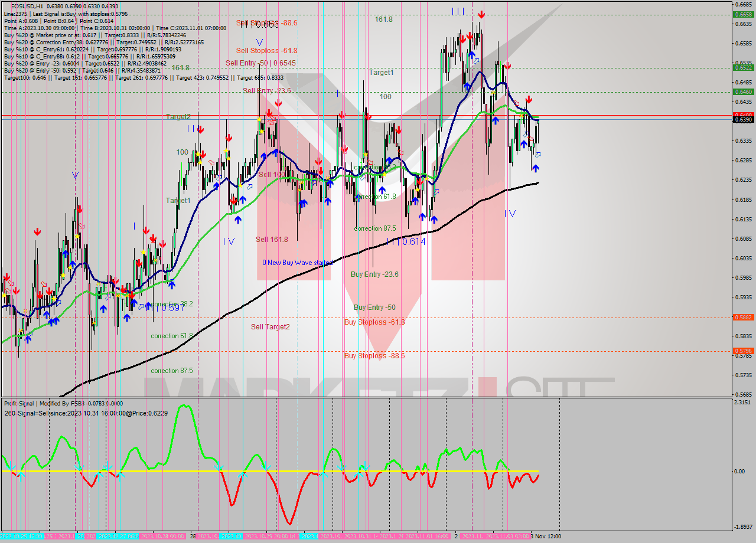Click the green 0.6460 price tag

[742, 91]
